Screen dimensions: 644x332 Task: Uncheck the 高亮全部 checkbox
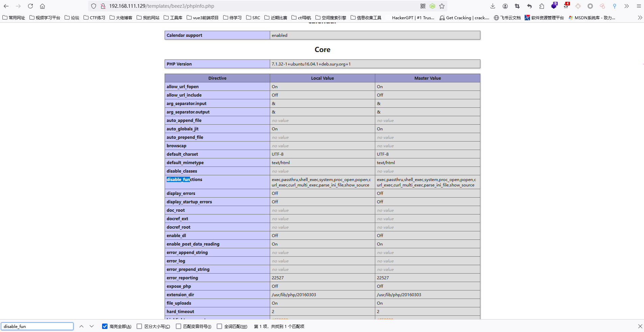(x=105, y=326)
